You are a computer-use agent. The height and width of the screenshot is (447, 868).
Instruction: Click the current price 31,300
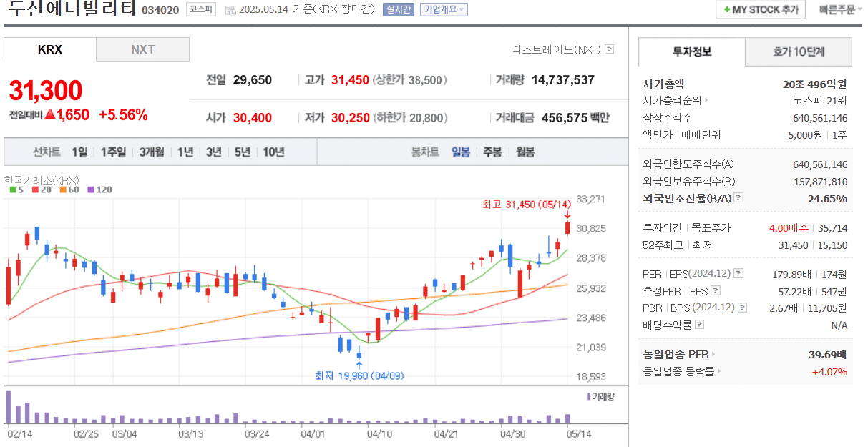point(46,91)
